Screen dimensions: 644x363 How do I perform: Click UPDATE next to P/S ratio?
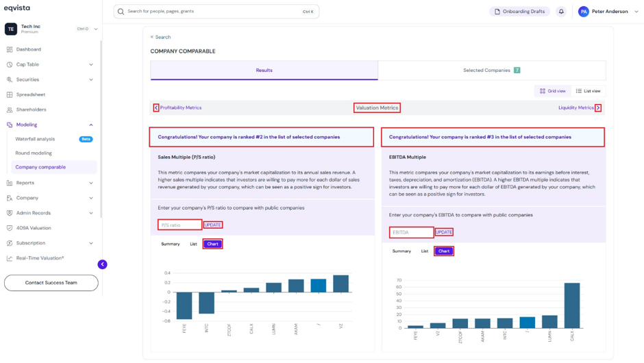[x=213, y=225]
